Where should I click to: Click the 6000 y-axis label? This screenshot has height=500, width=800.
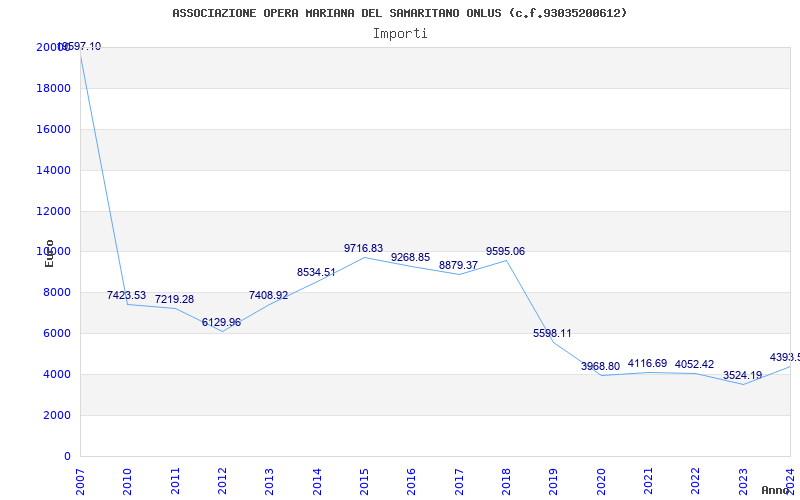[57, 333]
